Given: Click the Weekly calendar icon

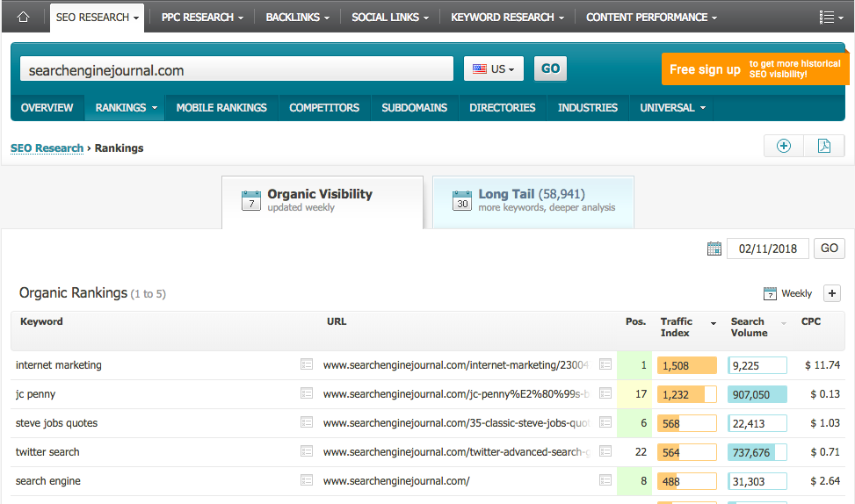Looking at the screenshot, I should pyautogui.click(x=770, y=293).
